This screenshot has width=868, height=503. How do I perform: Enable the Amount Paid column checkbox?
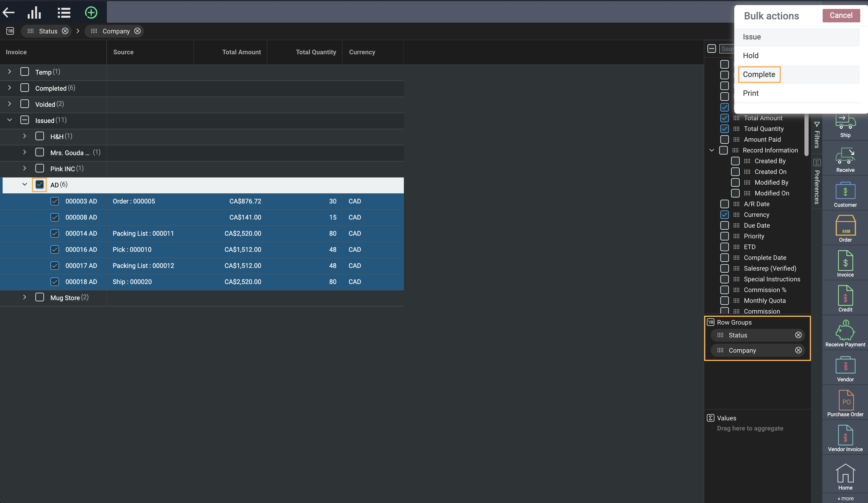724,139
